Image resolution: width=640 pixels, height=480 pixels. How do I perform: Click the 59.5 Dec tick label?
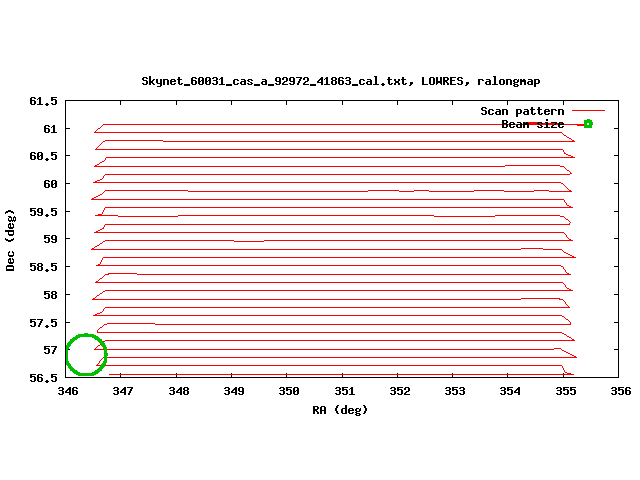(44, 212)
